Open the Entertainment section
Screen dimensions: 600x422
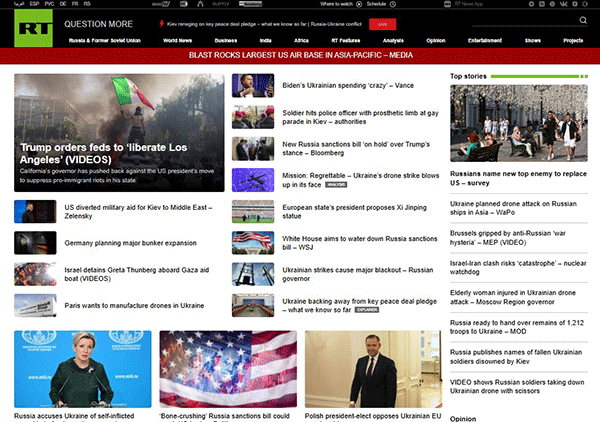[485, 41]
